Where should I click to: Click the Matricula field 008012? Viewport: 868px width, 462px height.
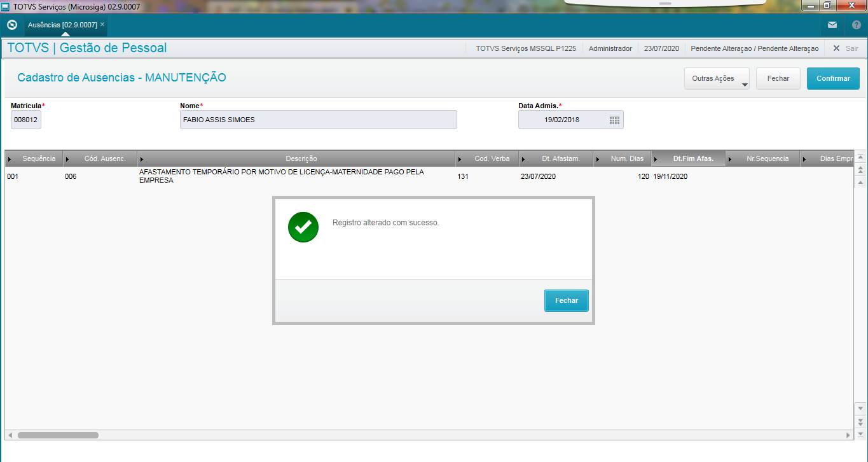[26, 120]
